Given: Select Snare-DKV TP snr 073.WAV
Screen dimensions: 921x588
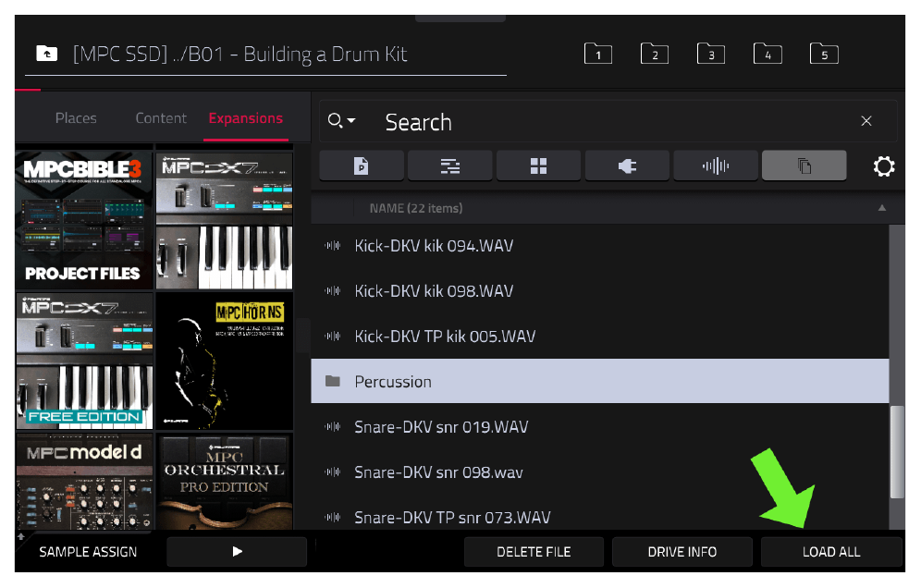Looking at the screenshot, I should tap(600, 516).
